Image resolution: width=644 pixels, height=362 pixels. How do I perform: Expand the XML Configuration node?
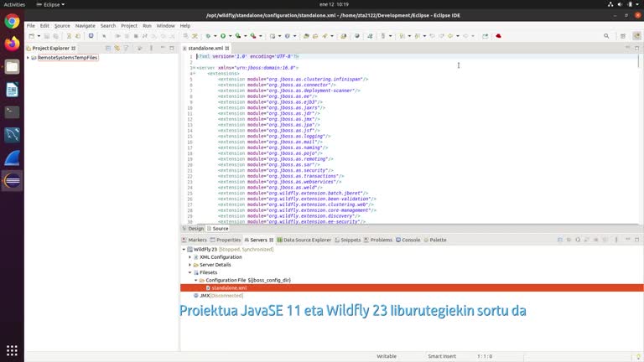pyautogui.click(x=190, y=257)
